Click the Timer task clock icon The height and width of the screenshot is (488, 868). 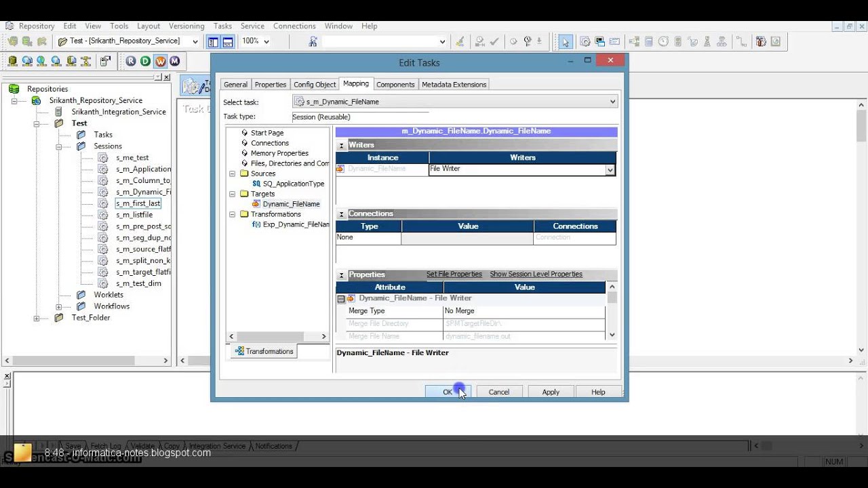pos(664,41)
